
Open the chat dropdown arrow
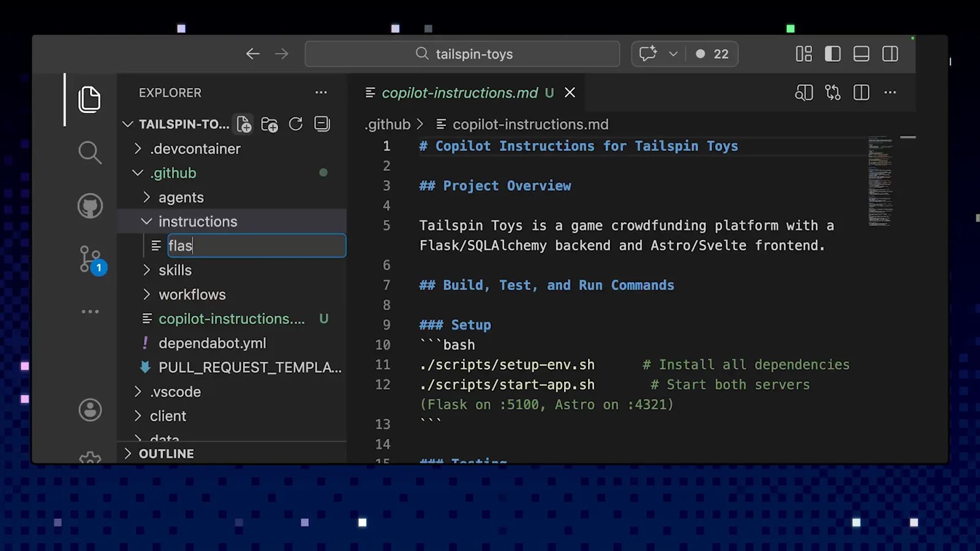[x=673, y=54]
